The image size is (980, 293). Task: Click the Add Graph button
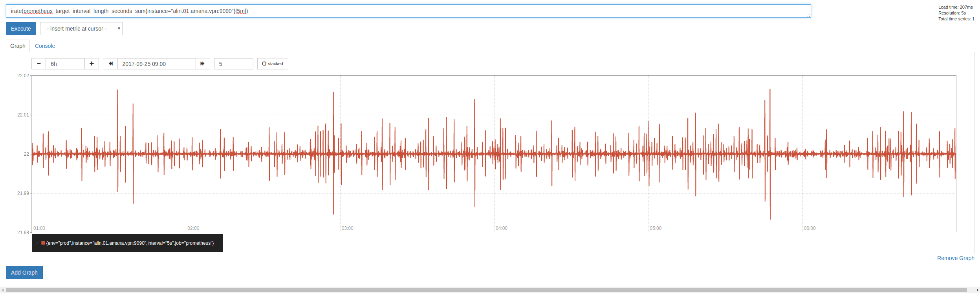point(24,273)
